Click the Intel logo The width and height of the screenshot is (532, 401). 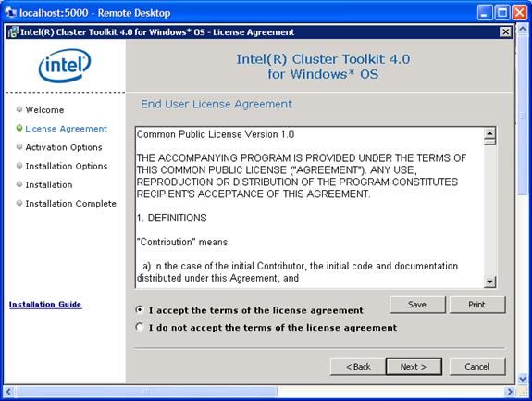(x=65, y=66)
